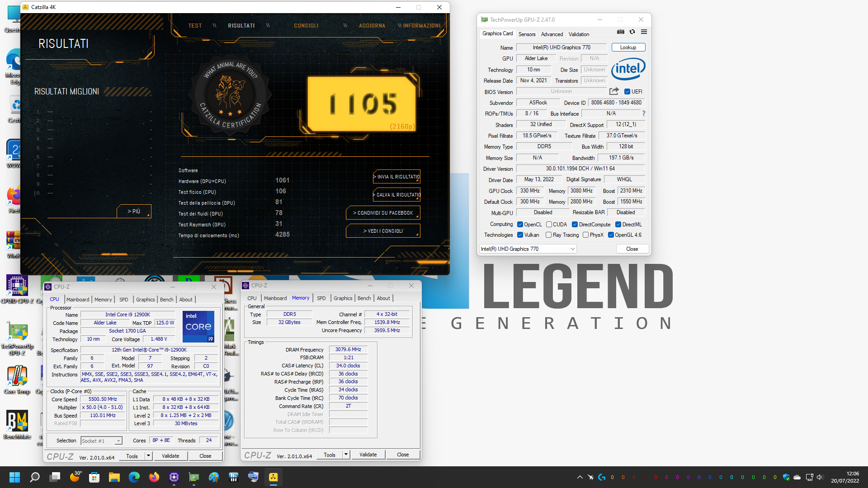Open the Mainboard tab in left CPU-Z window

click(x=78, y=300)
